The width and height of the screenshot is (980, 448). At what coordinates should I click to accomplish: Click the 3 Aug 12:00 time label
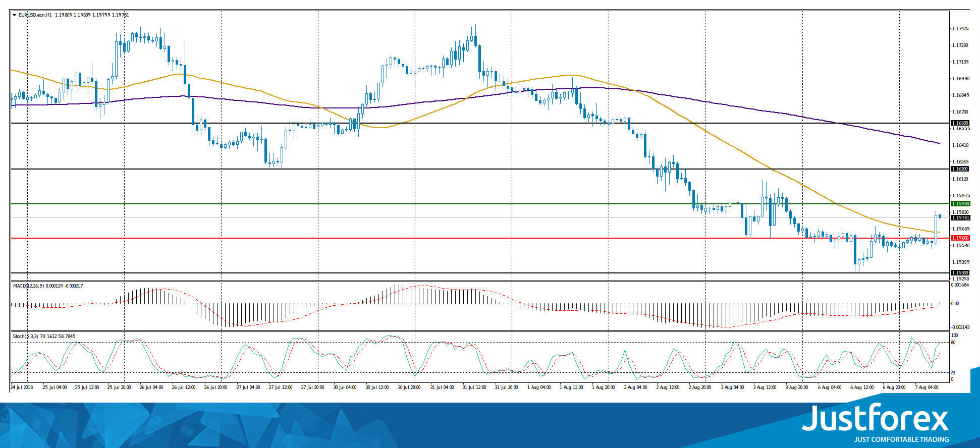point(765,387)
